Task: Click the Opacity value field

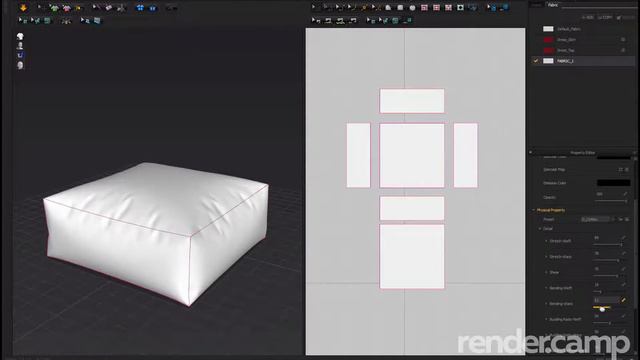Action: click(x=607, y=194)
